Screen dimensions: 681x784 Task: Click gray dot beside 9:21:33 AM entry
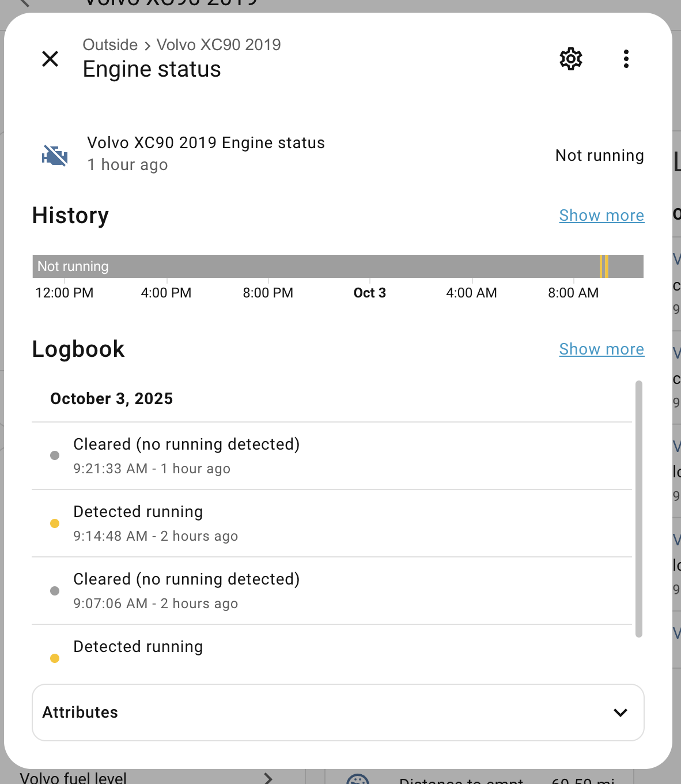(55, 455)
